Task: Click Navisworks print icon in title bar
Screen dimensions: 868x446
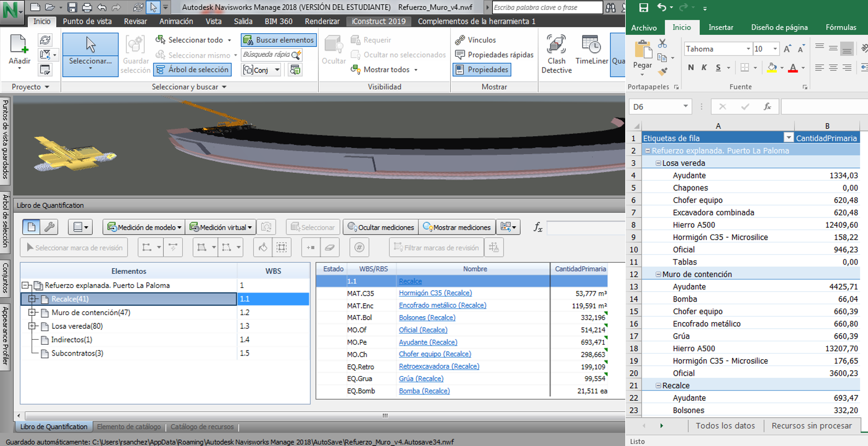Action: click(x=87, y=8)
